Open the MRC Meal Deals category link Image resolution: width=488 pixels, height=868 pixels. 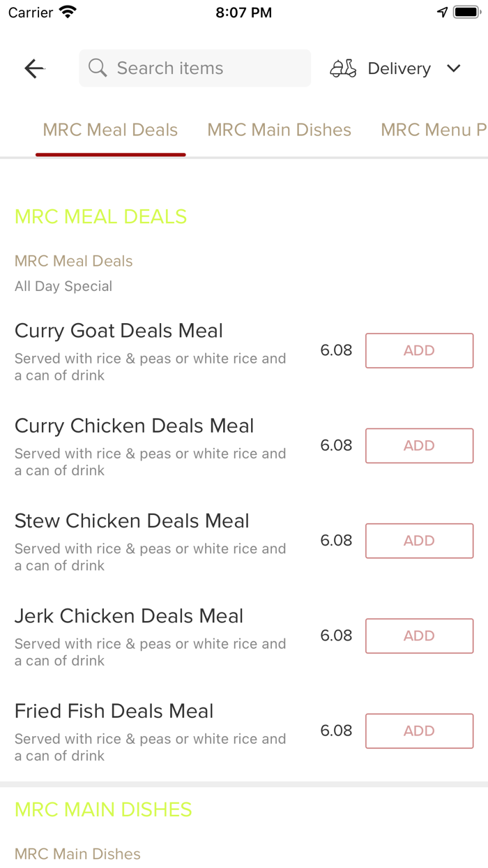[x=73, y=260]
